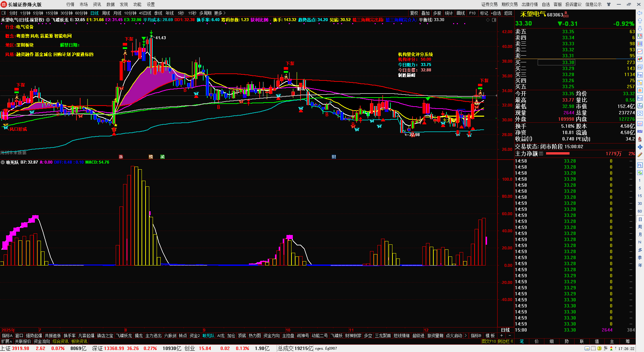Click the diamond icon at chart top-right
Screen dimensions: 644x352
pyautogui.click(x=488, y=20)
